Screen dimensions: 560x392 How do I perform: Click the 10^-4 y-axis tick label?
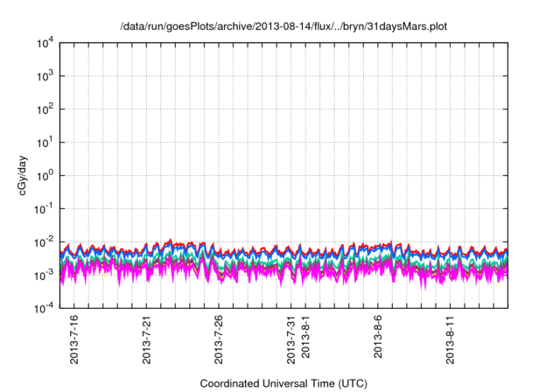(x=45, y=308)
